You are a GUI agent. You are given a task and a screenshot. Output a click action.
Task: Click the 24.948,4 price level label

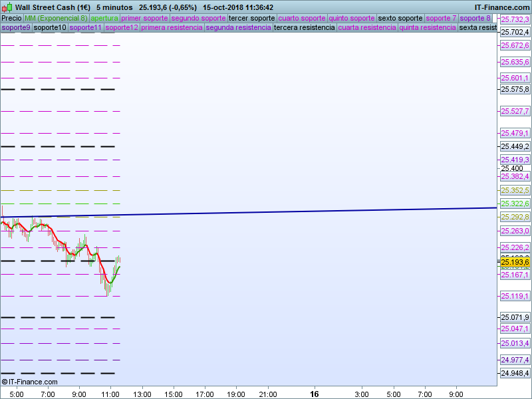(515, 373)
